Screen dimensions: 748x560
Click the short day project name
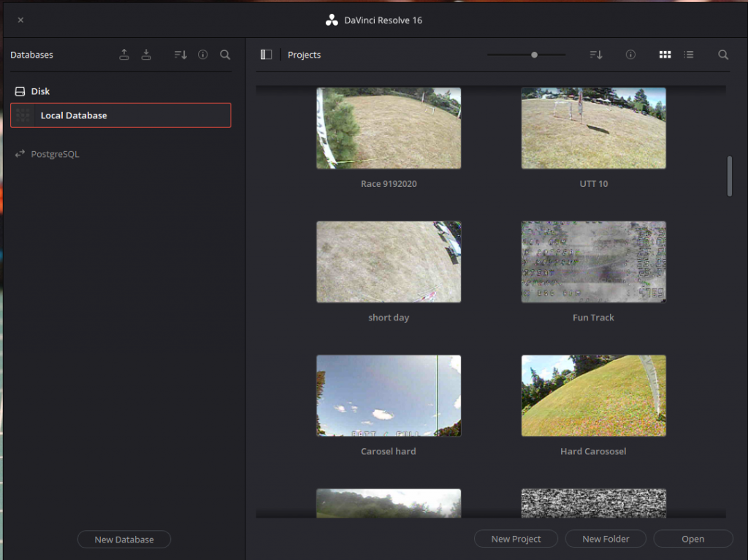point(389,318)
